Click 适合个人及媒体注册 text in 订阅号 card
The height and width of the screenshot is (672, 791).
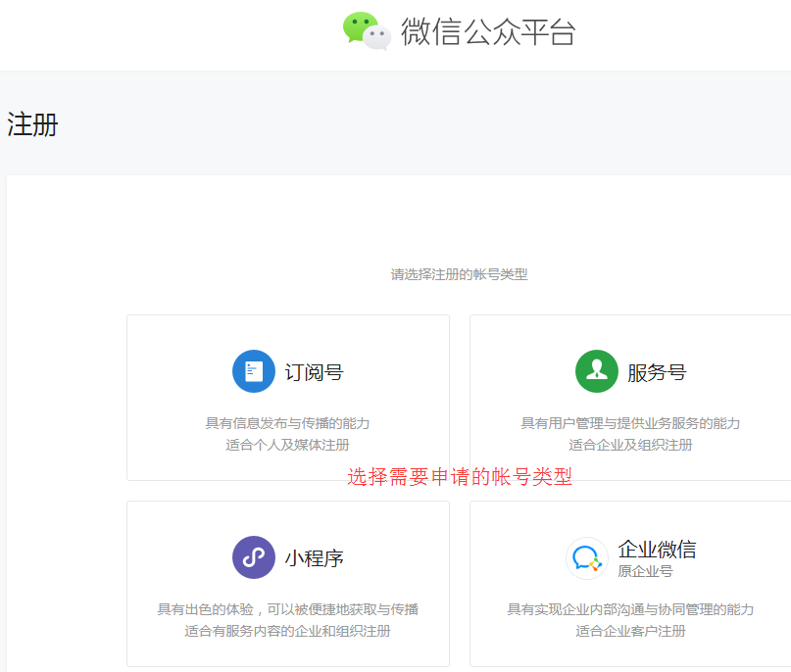(287, 445)
